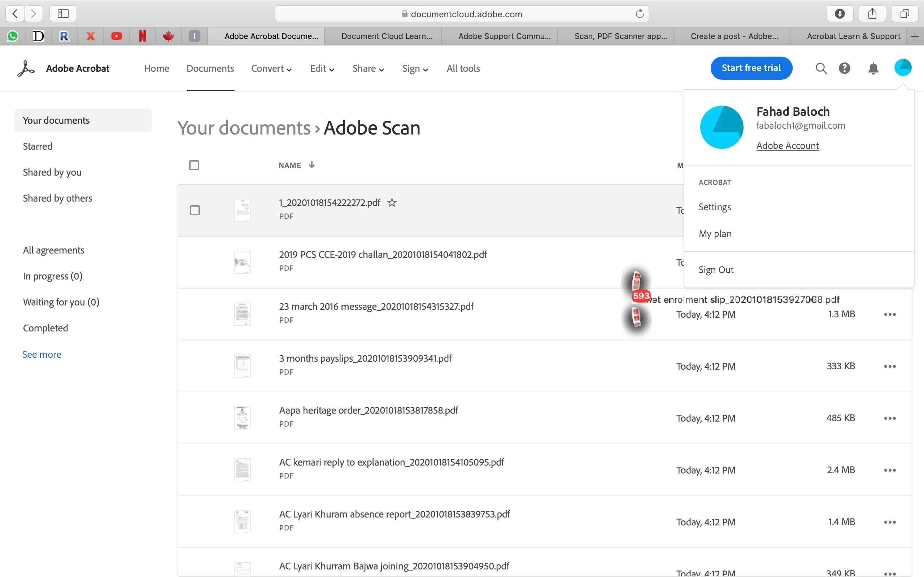Show Safari downloads icon

coord(840,14)
